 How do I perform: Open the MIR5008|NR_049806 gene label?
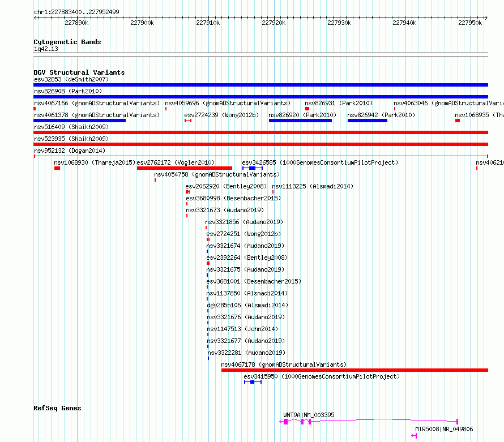click(444, 429)
